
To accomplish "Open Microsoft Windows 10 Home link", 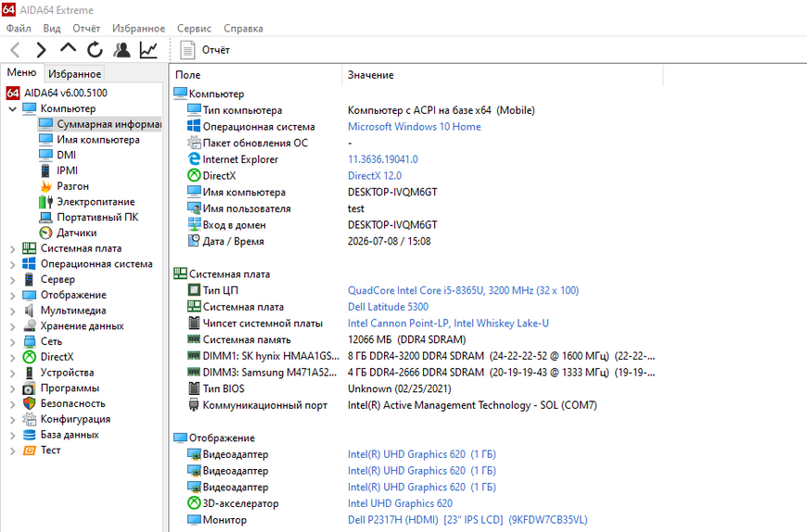I will tap(415, 126).
